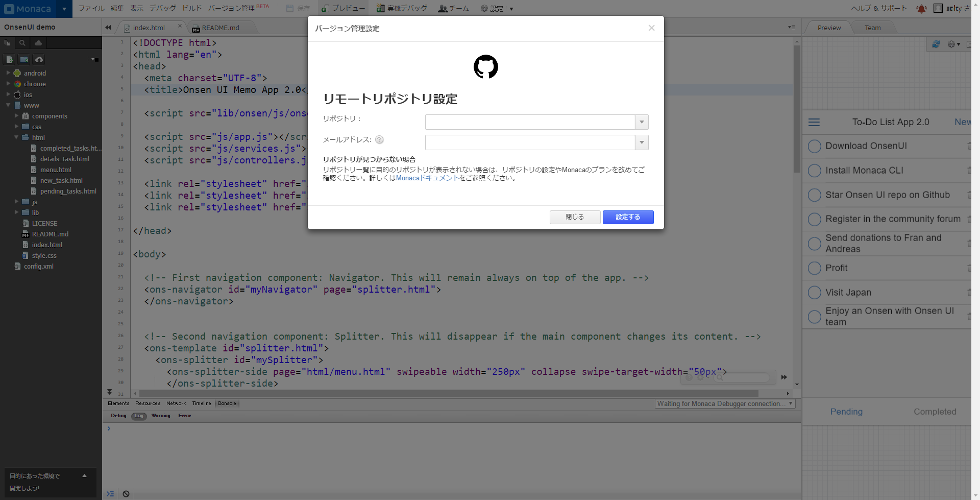This screenshot has height=500, width=980.
Task: Close the index.html editor tab
Action: click(x=180, y=26)
